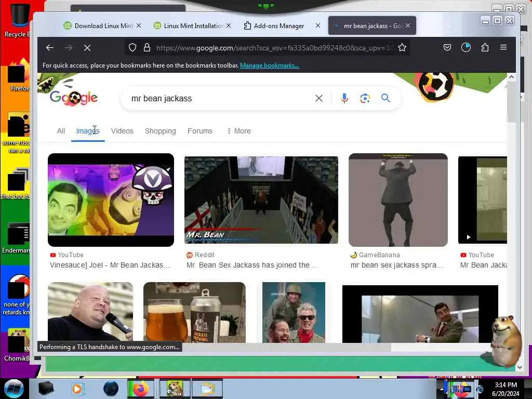Click the soccer ball doodle decoration
Viewport: 532px width, 399px height.
435,86
